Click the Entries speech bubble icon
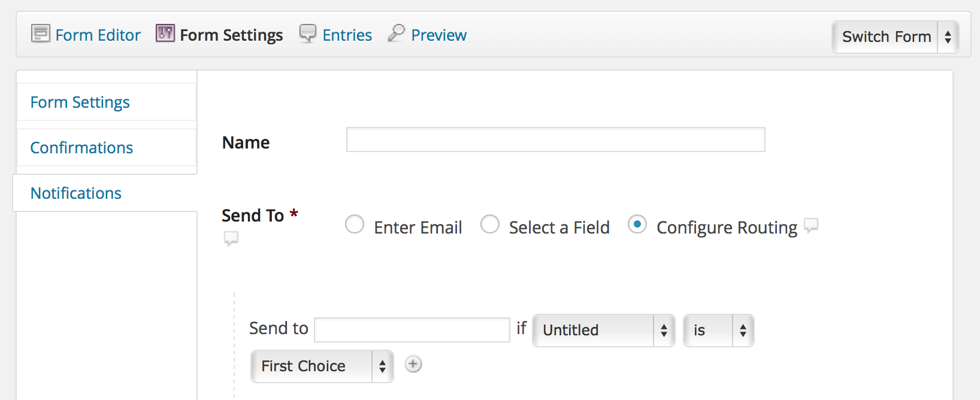Screen dimensions: 980x400 [x=307, y=34]
